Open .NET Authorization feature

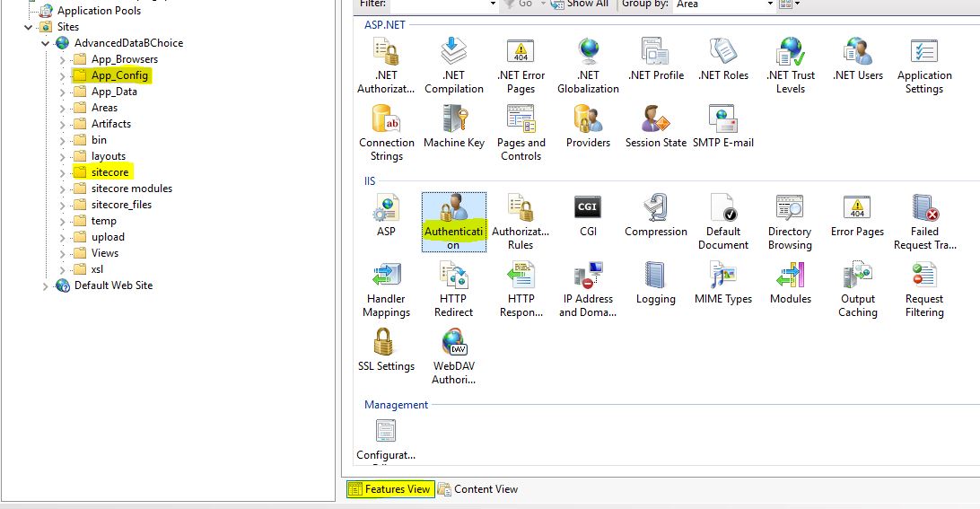tap(386, 66)
